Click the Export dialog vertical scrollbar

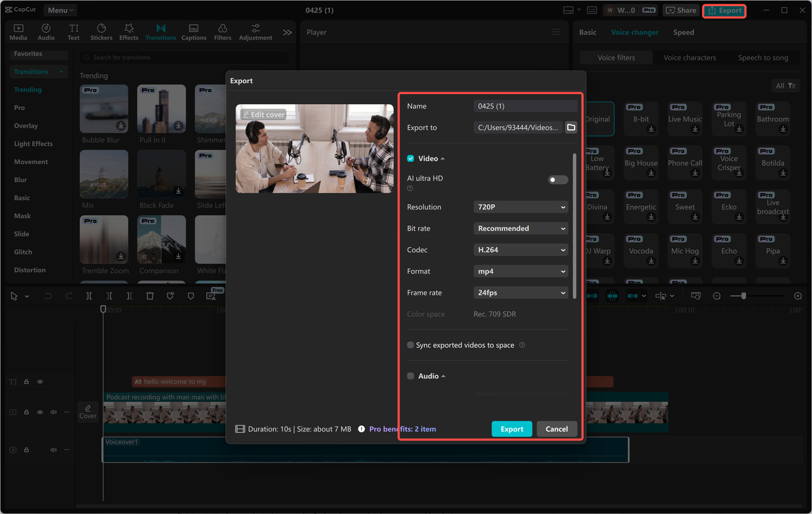coord(575,225)
